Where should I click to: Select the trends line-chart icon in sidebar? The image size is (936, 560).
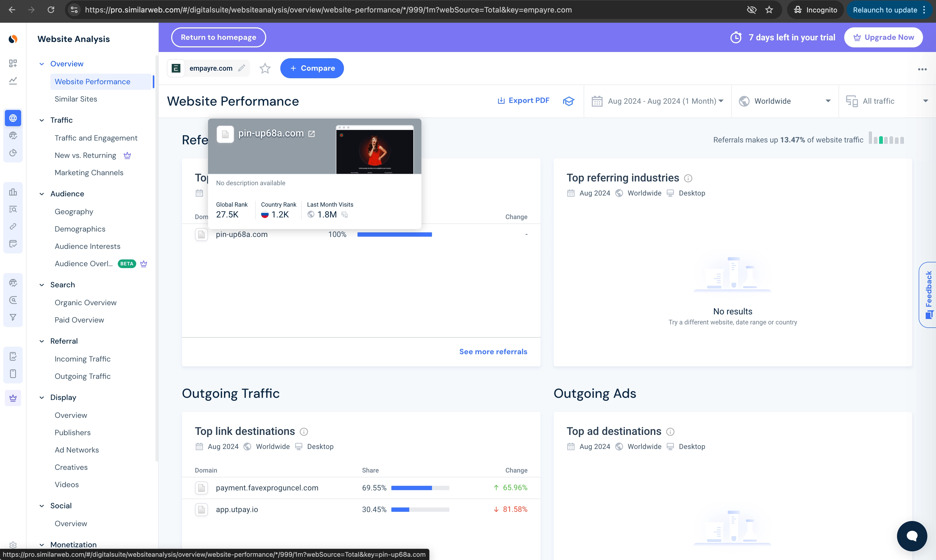(x=13, y=81)
